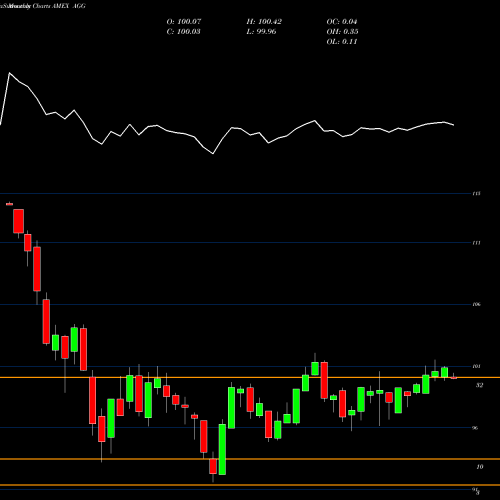Click the 'O: 100.07' open price value

click(184, 22)
